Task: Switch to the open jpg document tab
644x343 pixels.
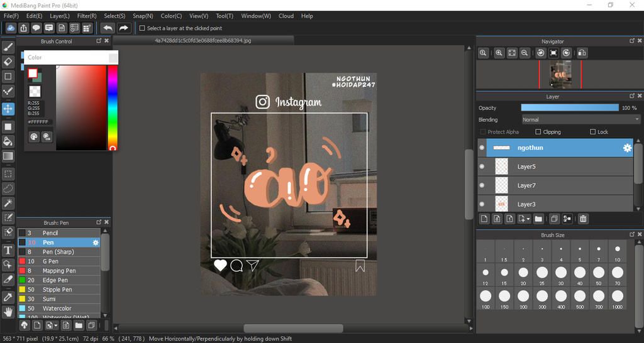Action: [x=204, y=41]
